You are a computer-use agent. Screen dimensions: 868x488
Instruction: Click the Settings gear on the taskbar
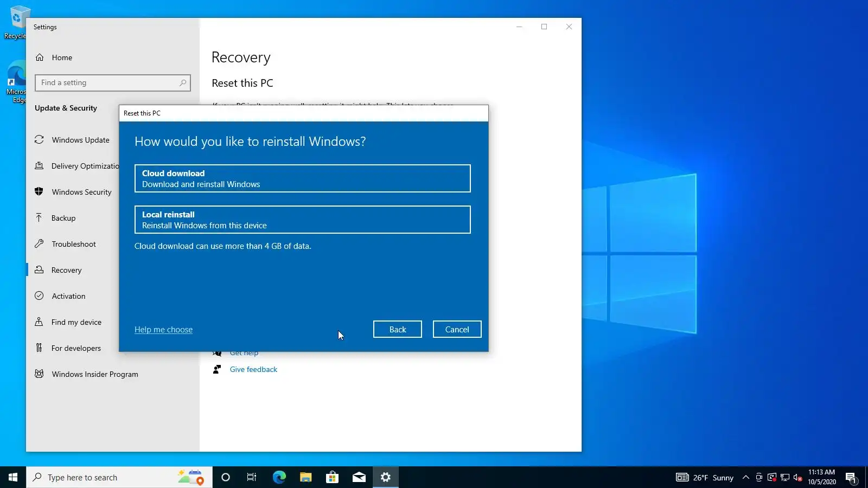tap(385, 477)
